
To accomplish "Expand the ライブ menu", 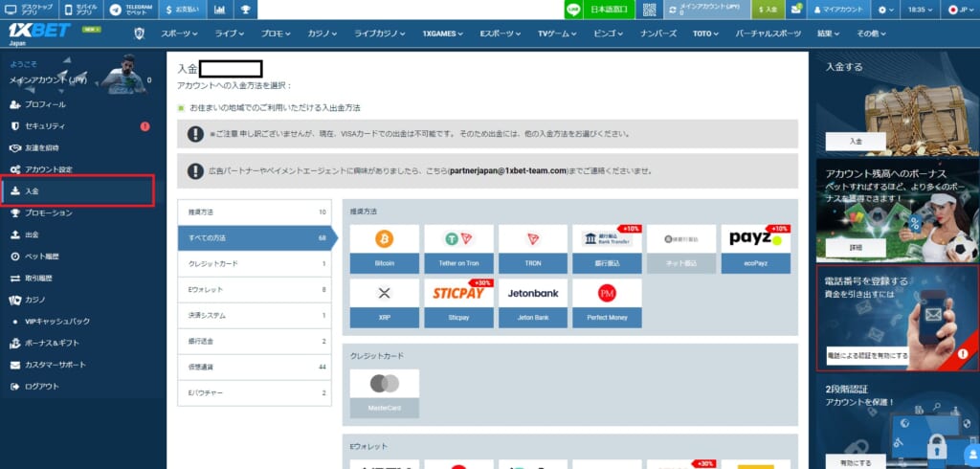I will [x=230, y=33].
